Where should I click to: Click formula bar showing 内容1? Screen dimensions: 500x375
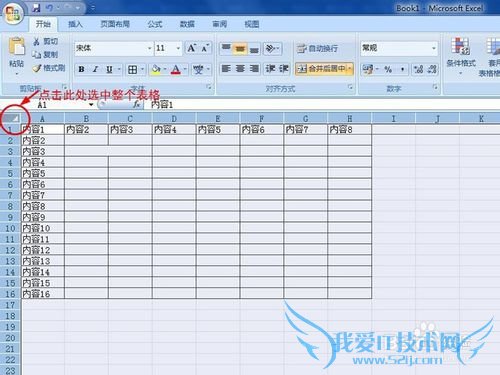tap(322, 105)
